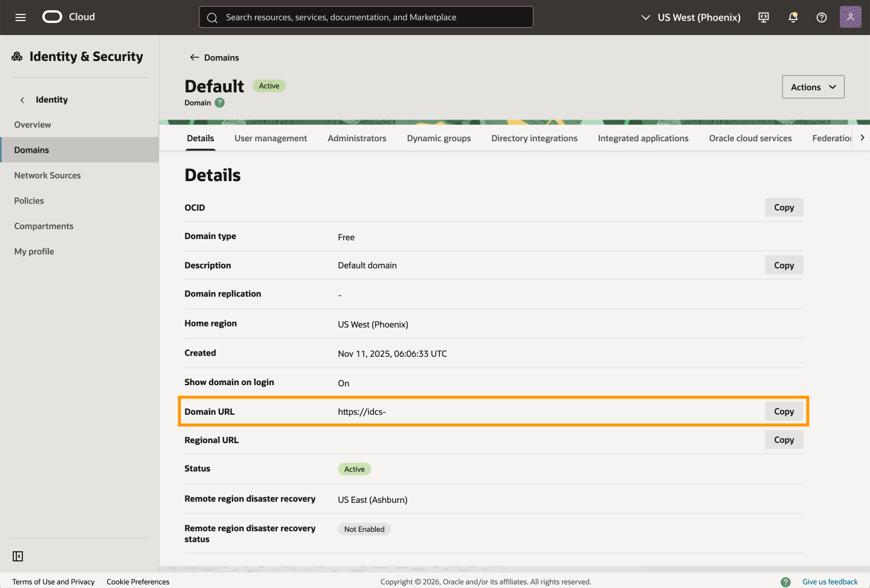Open the Oracle cloud services tab
This screenshot has height=588, width=870.
750,138
